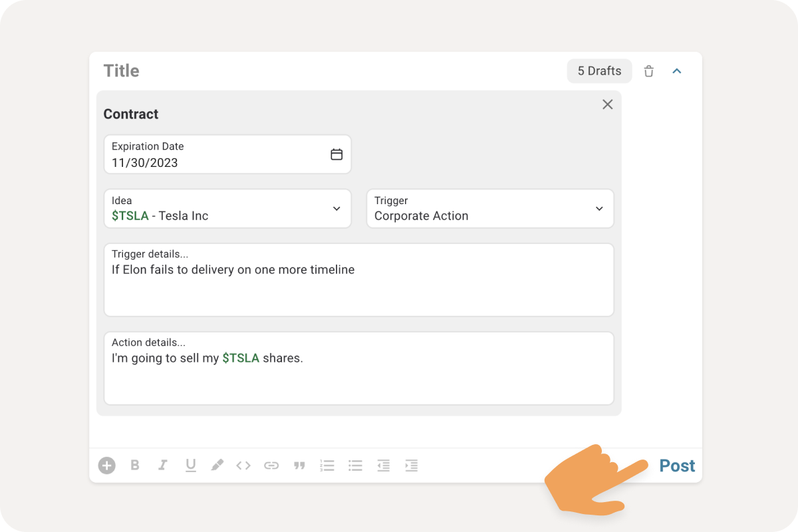Screen dimensions: 798x532
Task: Increase indent with the indent icon
Action: (412, 465)
